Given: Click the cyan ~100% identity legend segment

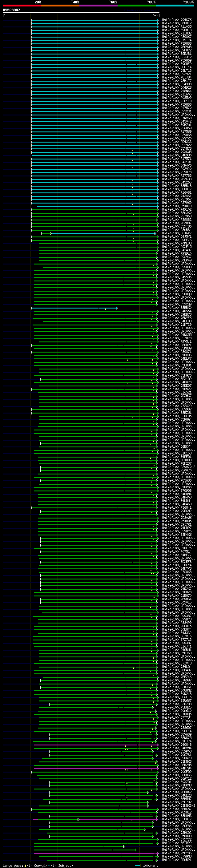Looking at the screenshot, I should 175,6.
